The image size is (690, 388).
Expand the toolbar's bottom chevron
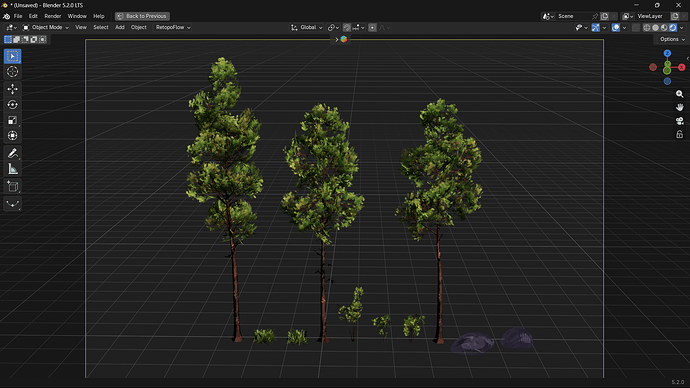(x=12, y=204)
